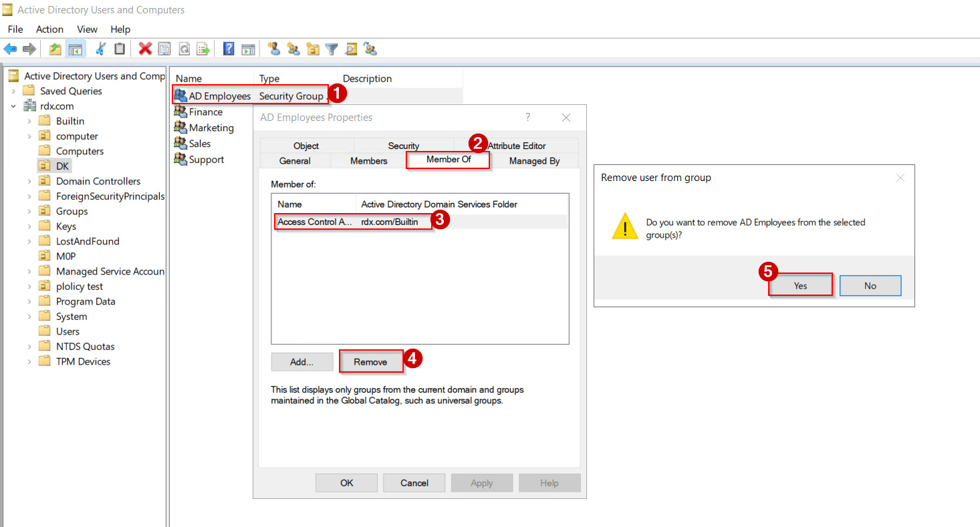Click the Add button in Member Of

[301, 361]
